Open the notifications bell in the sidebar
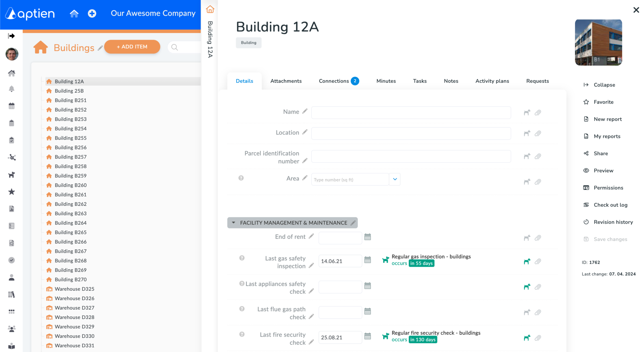 pyautogui.click(x=11, y=89)
